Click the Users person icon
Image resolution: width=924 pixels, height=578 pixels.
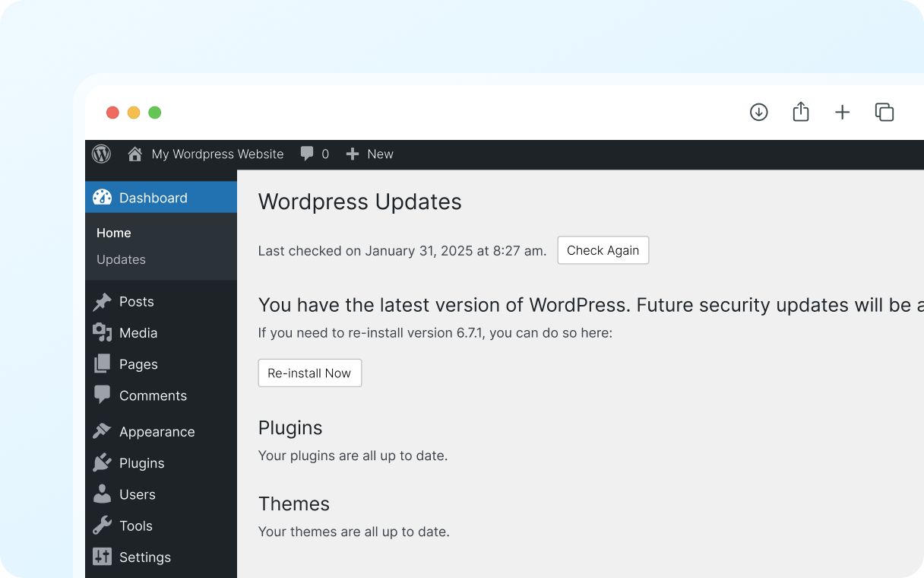(x=102, y=494)
